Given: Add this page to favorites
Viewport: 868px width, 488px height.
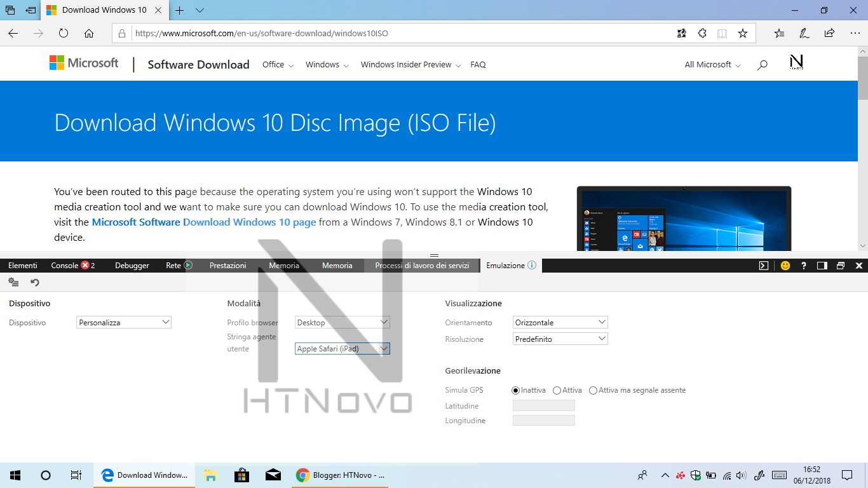Looking at the screenshot, I should (x=743, y=34).
